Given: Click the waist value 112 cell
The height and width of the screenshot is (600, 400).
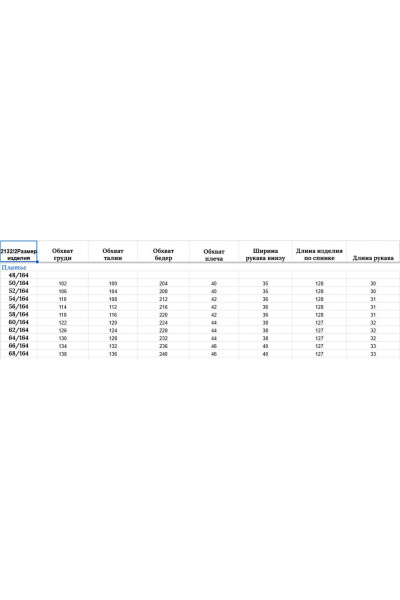Looking at the screenshot, I should coord(113,307).
